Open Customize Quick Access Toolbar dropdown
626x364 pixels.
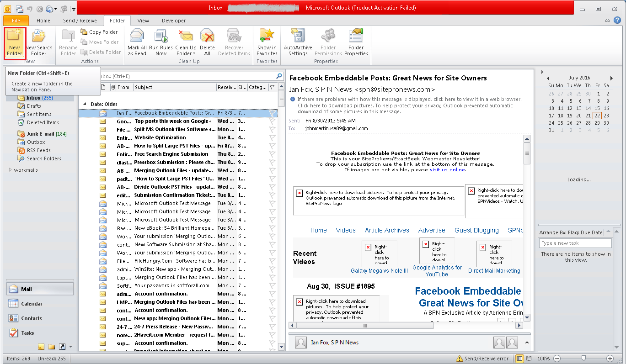[74, 9]
